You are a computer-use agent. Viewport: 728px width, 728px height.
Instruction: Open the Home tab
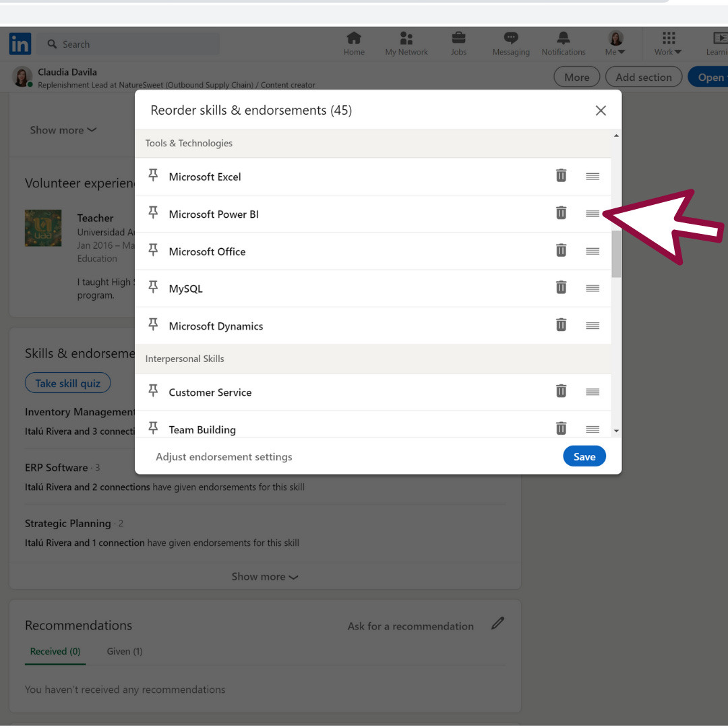pyautogui.click(x=354, y=44)
